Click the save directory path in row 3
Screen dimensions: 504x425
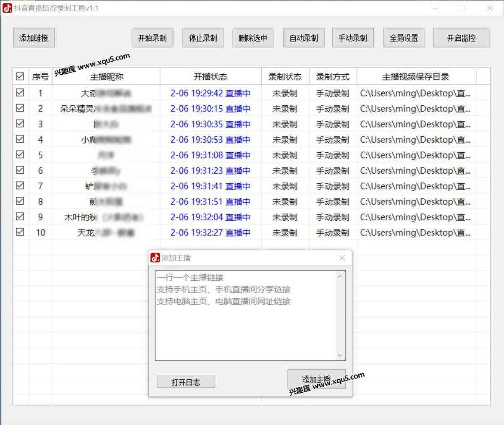pos(415,124)
